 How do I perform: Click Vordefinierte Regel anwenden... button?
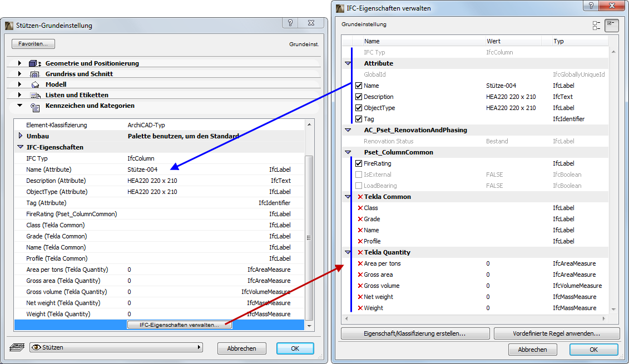pos(556,333)
